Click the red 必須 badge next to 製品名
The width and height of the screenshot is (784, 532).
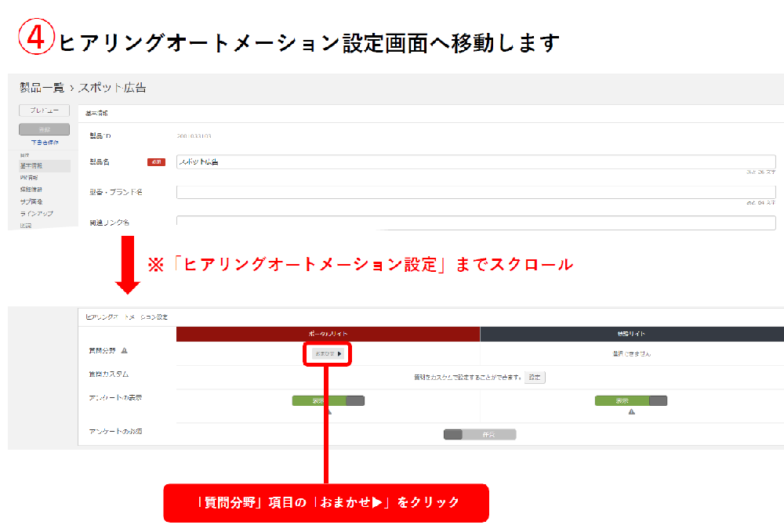coord(156,162)
